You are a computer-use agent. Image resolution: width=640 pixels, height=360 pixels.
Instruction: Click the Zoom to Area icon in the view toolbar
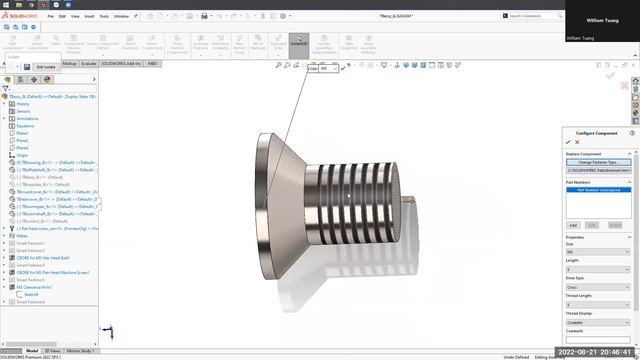(287, 65)
